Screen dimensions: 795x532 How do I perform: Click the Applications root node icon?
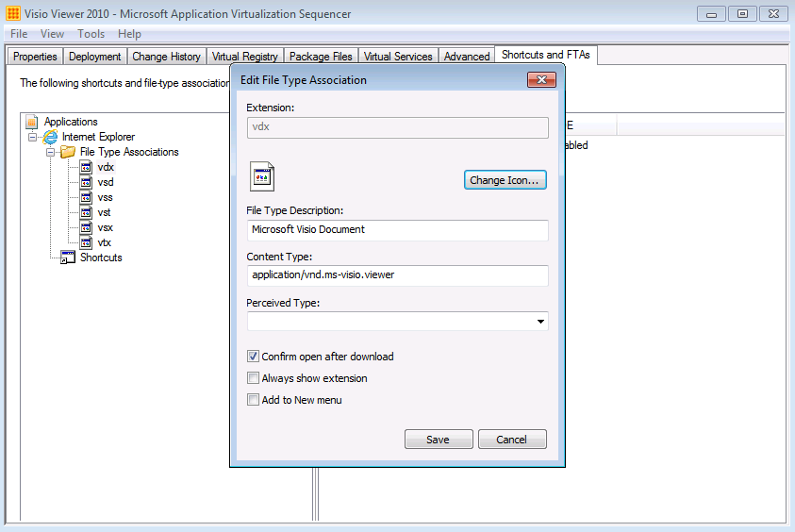coord(32,122)
